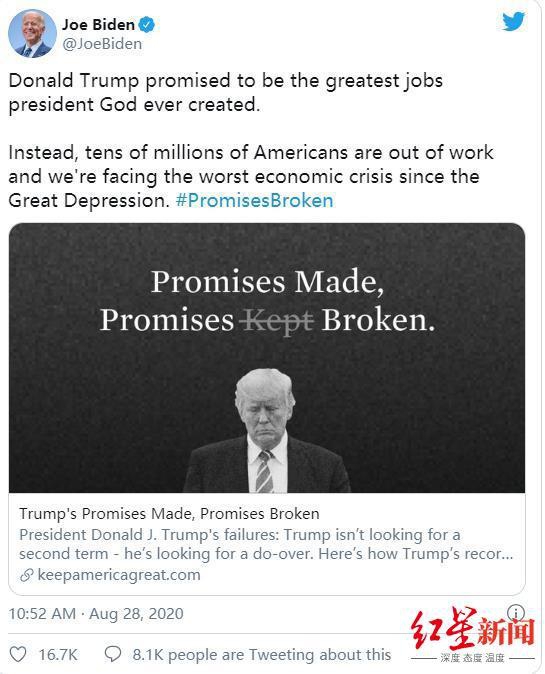Click the Joe Biden display name
The image size is (545, 674).
(98, 25)
